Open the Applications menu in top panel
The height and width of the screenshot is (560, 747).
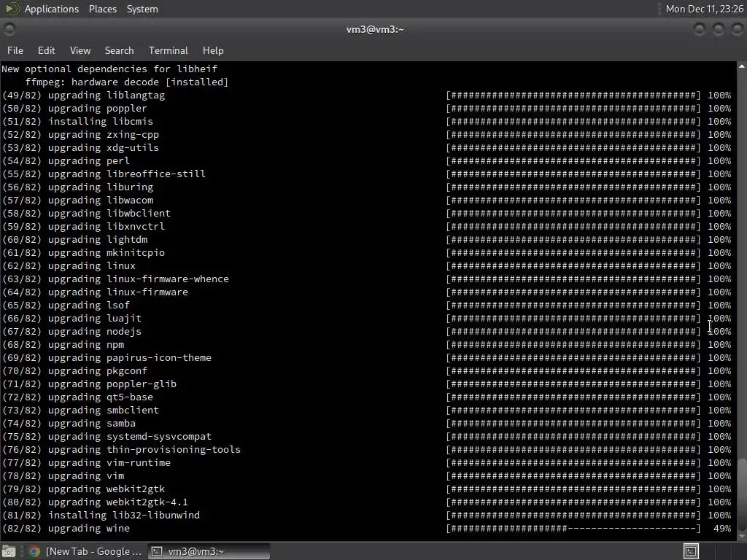52,9
